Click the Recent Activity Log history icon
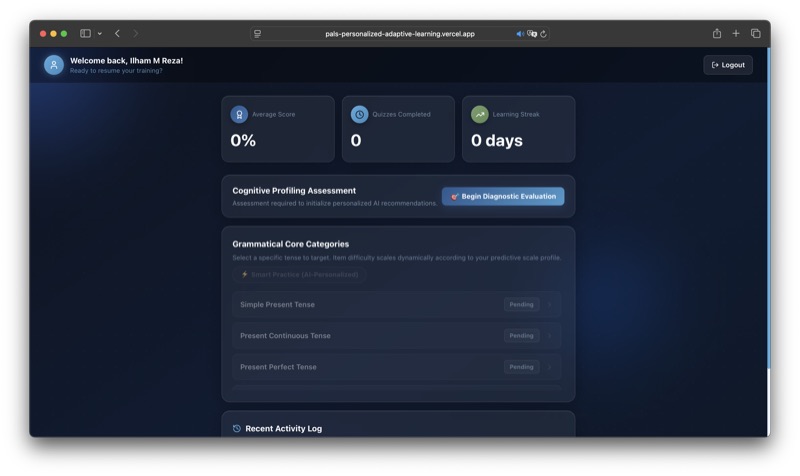Image resolution: width=800 pixels, height=476 pixels. point(237,429)
